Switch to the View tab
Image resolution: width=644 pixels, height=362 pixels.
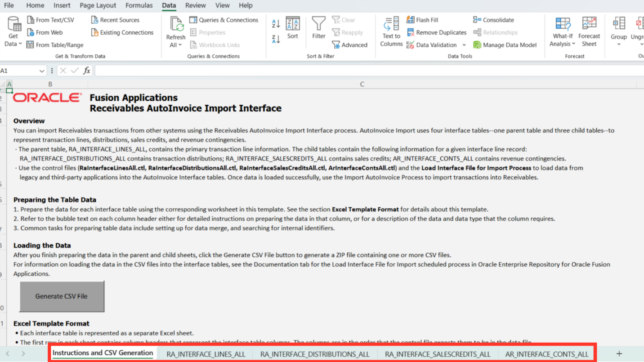click(222, 5)
